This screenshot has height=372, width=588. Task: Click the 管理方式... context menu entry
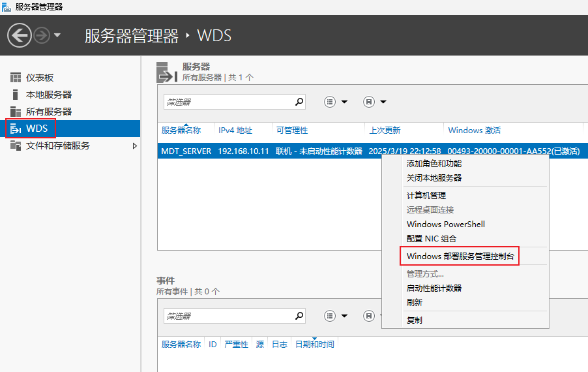tap(425, 274)
